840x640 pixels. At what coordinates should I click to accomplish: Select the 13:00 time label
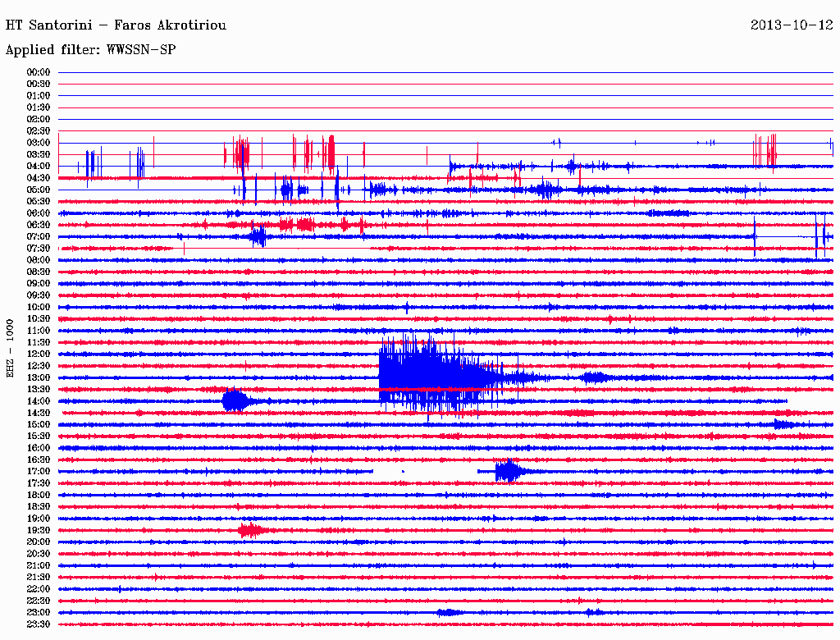point(39,377)
